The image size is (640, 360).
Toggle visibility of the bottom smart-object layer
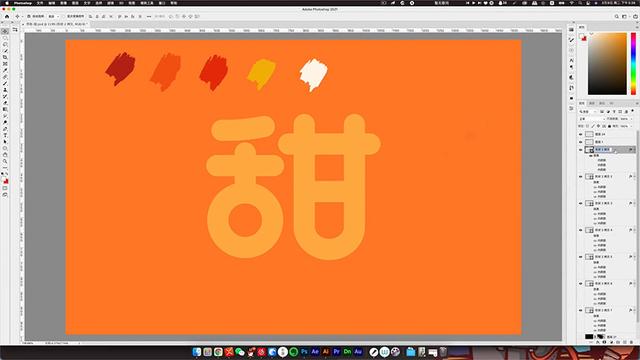pos(580,310)
